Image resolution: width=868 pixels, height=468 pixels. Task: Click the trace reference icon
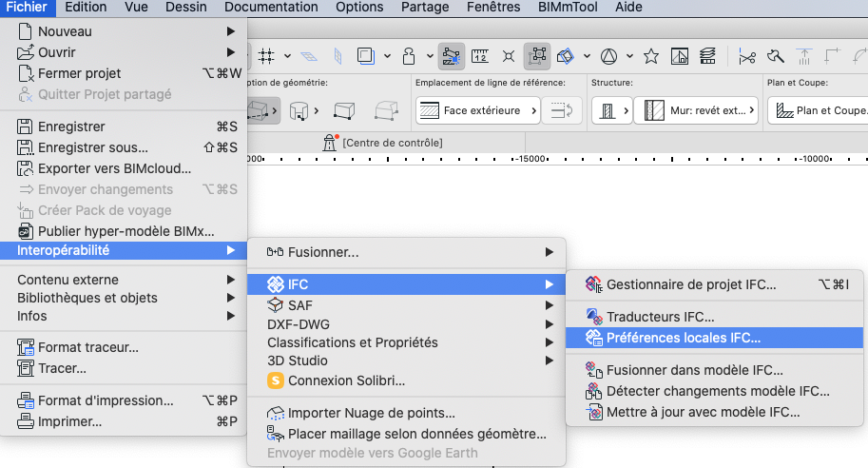pos(365,56)
